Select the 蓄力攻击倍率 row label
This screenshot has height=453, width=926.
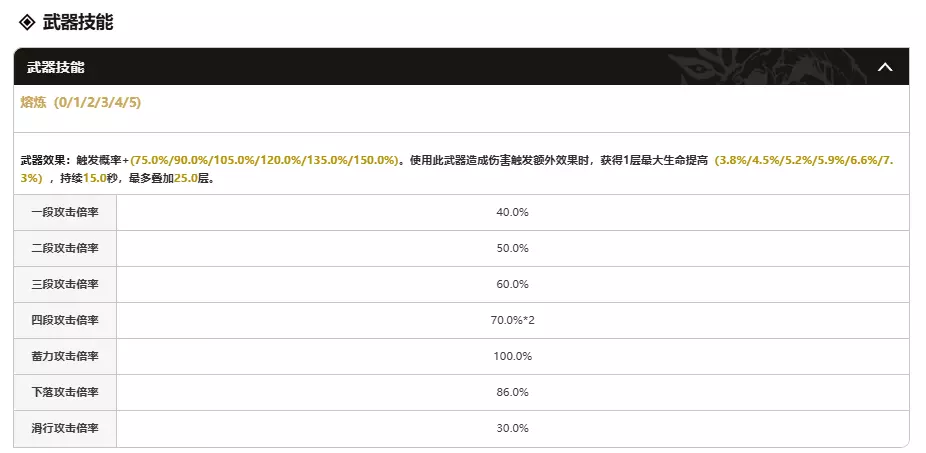click(65, 357)
